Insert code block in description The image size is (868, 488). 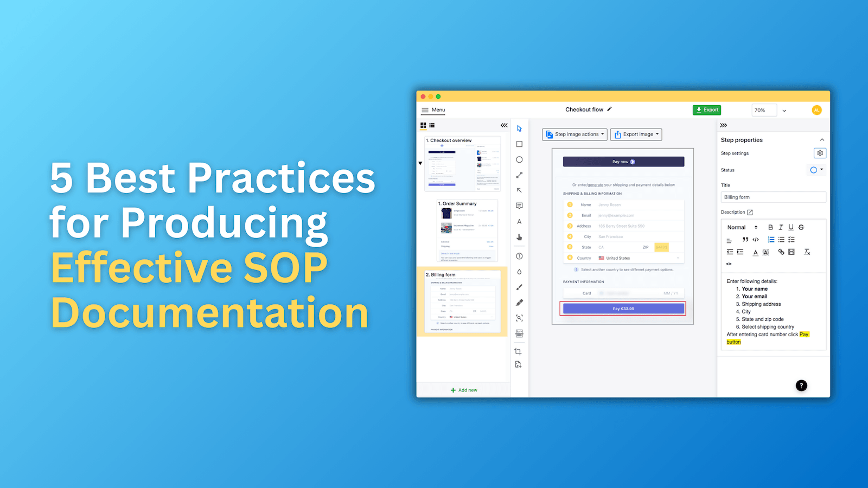click(756, 239)
